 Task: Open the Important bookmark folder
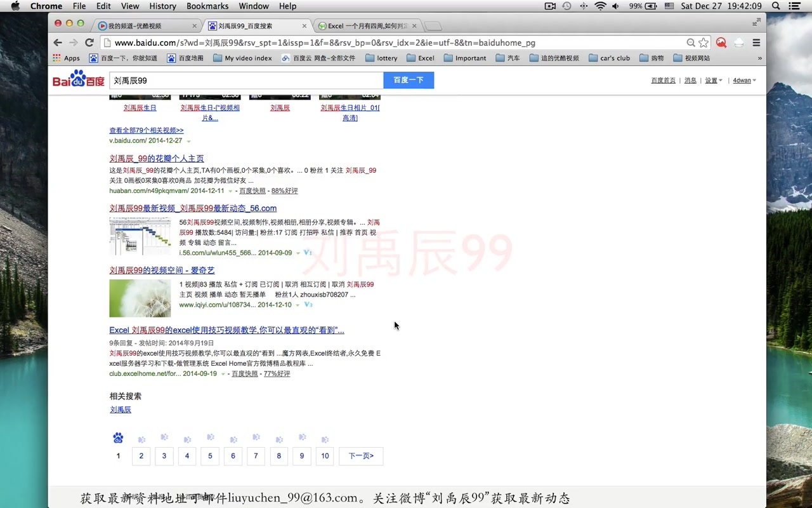click(465, 58)
